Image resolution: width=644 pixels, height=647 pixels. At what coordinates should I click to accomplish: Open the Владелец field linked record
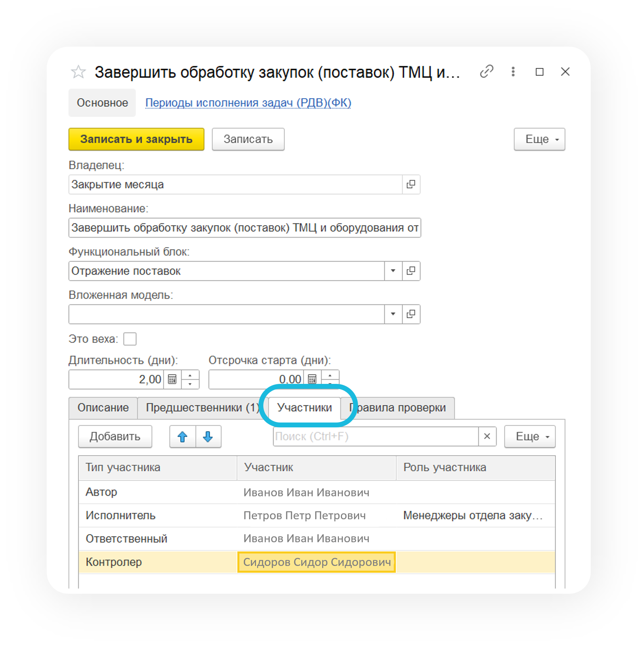[411, 184]
